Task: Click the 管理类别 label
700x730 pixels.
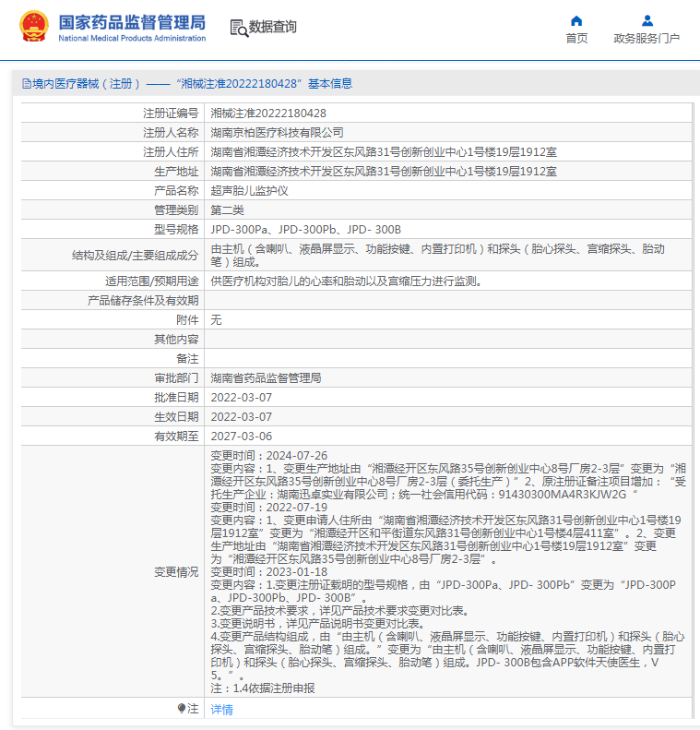Action: point(176,210)
